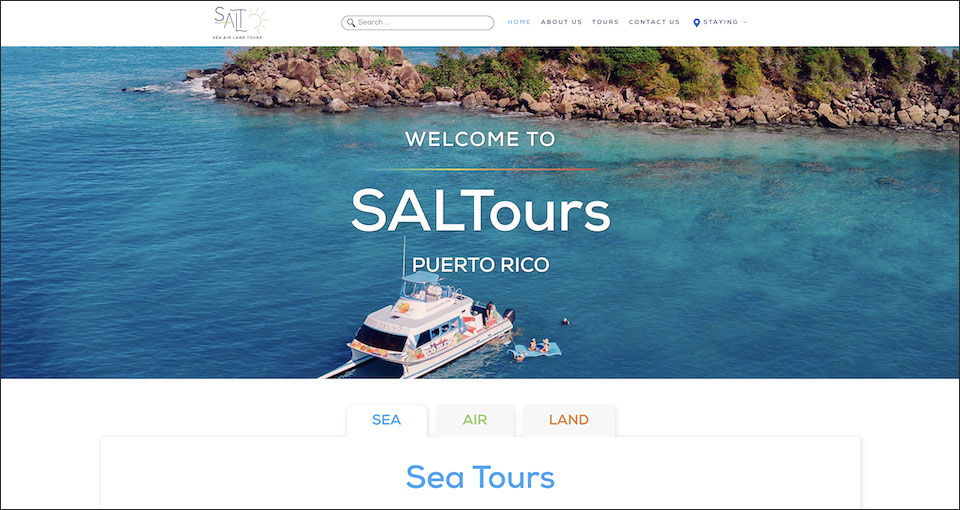The image size is (960, 510).
Task: Click the blue location pin icon
Action: (696, 23)
